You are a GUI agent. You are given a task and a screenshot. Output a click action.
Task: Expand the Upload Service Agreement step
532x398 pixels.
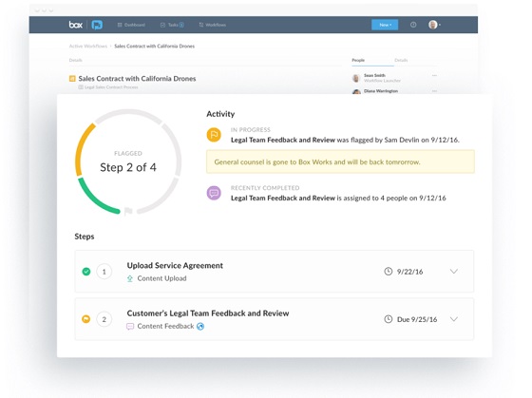click(454, 272)
